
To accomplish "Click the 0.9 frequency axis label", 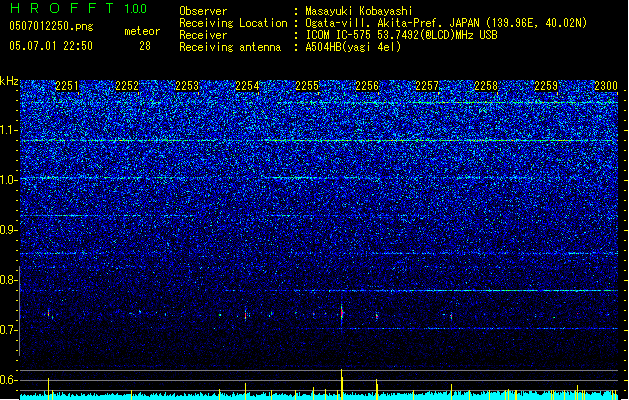I will [x=9, y=230].
